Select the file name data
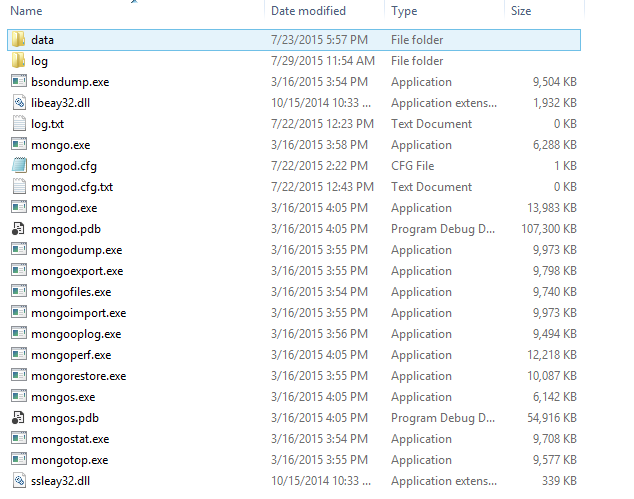This screenshot has height=499, width=634. [x=42, y=40]
